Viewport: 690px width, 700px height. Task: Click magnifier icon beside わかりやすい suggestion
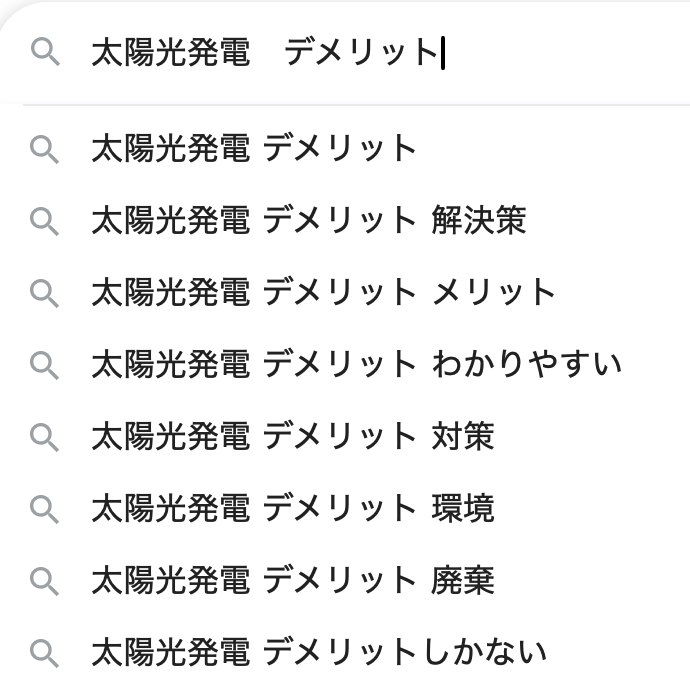(x=45, y=364)
